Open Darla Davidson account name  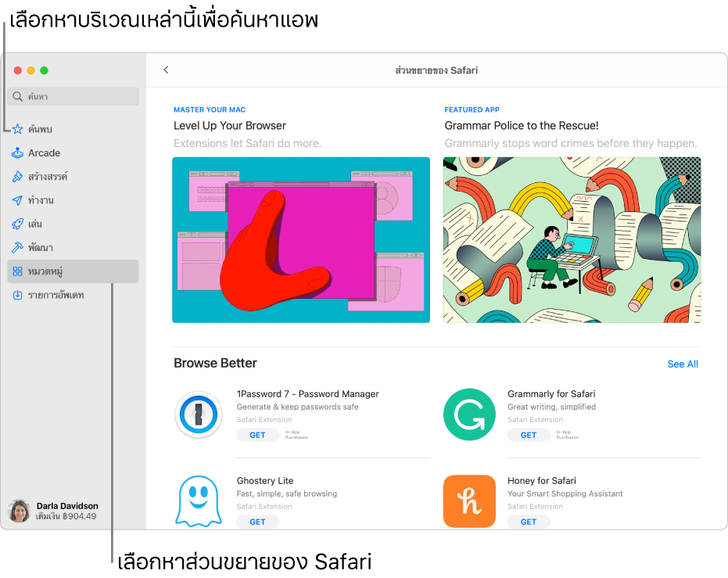click(67, 505)
